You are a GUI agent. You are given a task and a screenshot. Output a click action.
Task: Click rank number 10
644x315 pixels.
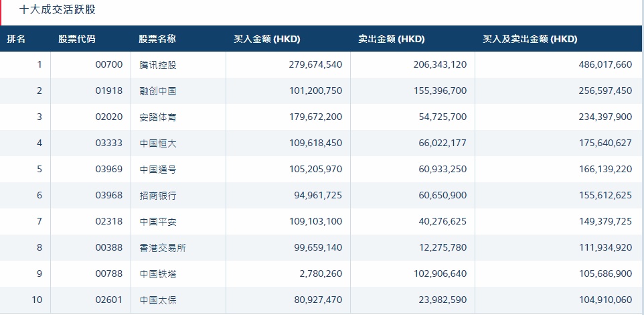click(37, 300)
